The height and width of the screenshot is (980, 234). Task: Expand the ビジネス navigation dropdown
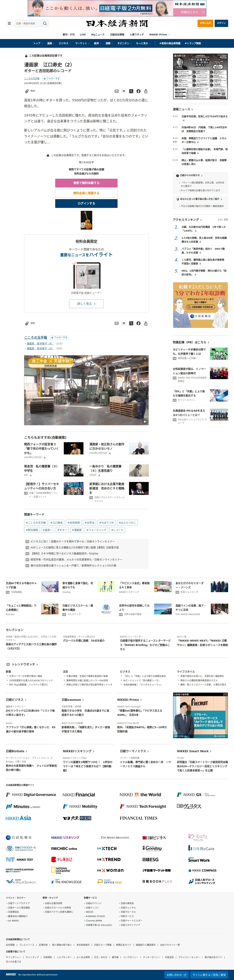click(65, 43)
